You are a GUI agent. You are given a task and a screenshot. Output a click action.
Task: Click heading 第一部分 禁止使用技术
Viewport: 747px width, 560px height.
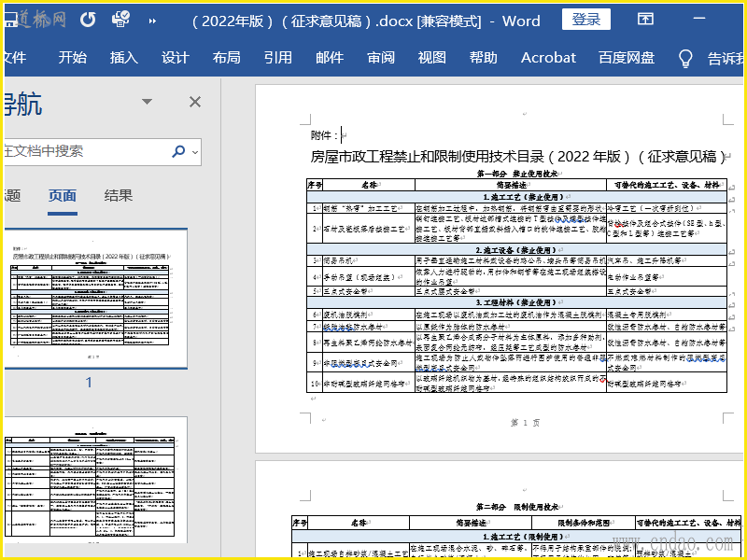[517, 174]
